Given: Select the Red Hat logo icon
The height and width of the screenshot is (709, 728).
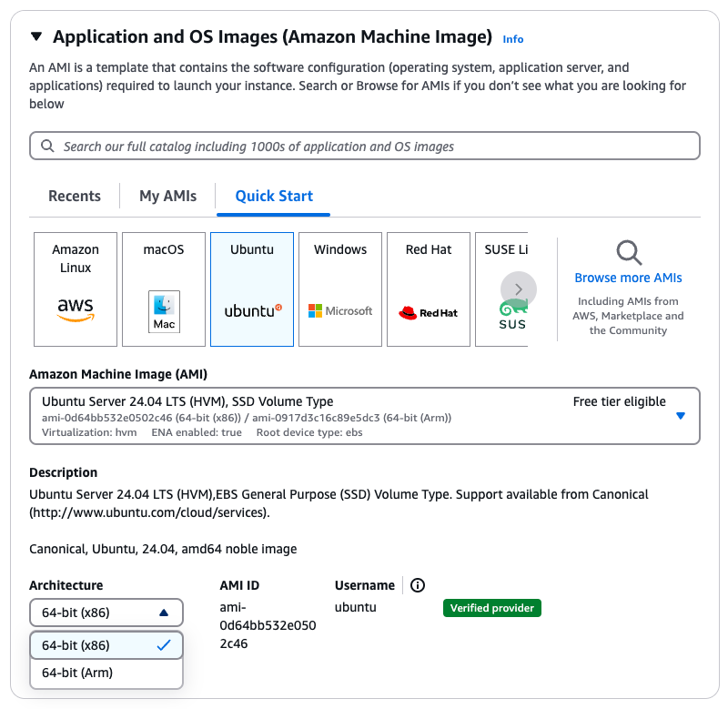Looking at the screenshot, I should point(428,310).
